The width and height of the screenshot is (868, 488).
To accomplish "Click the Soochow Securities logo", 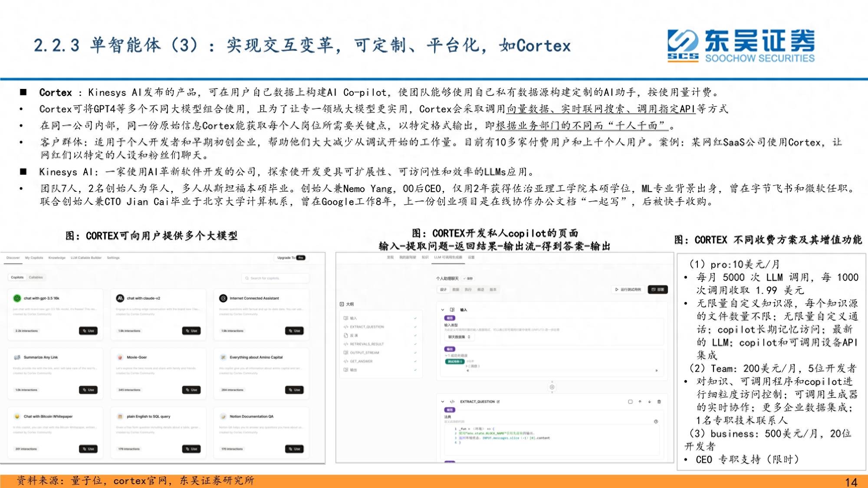I will click(x=741, y=46).
